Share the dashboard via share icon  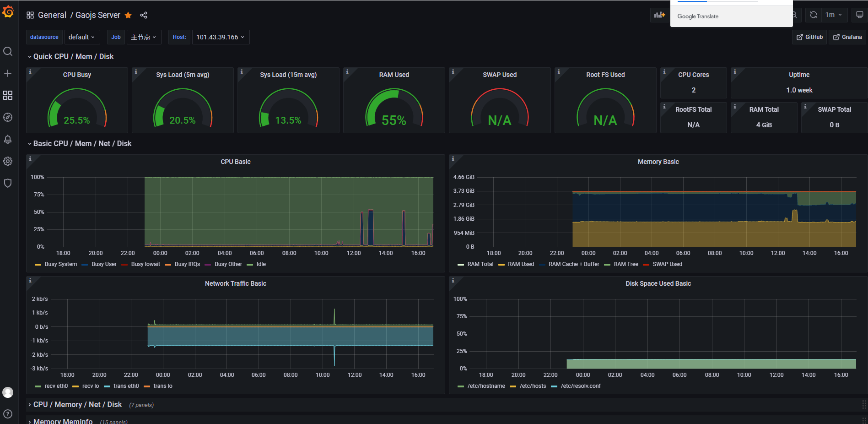coord(144,15)
